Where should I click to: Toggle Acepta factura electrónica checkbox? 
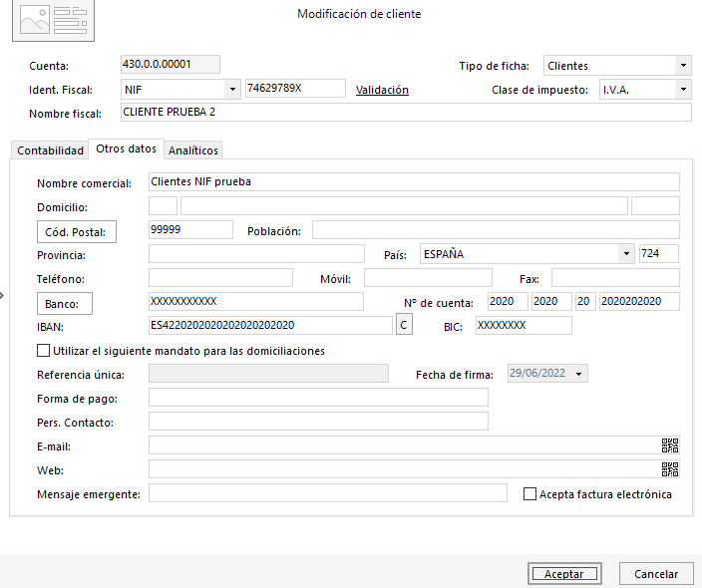click(x=530, y=493)
